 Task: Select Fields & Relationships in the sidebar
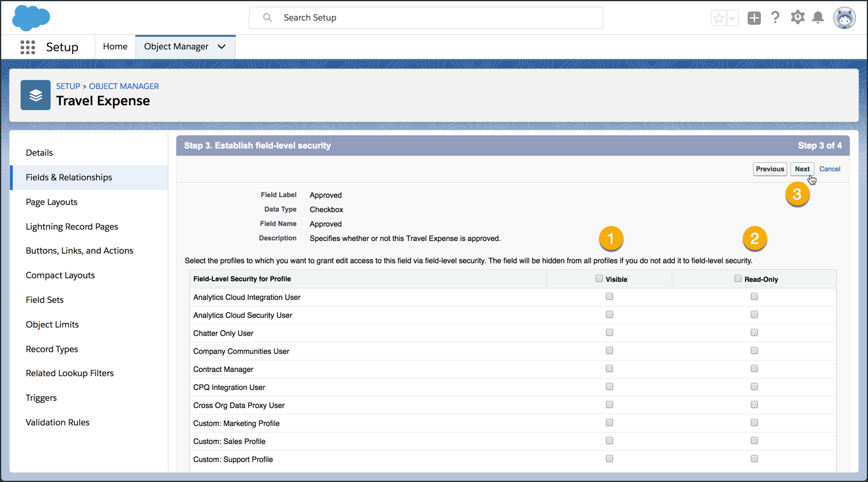[89, 177]
